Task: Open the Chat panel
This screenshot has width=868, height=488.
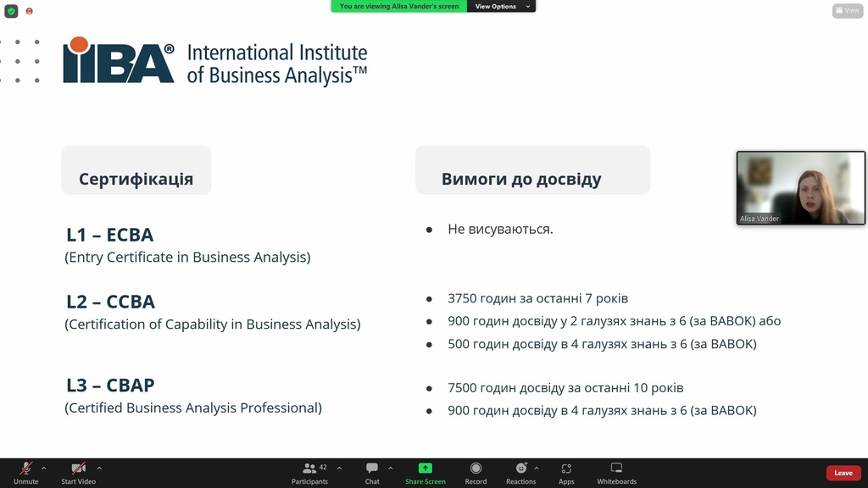Action: [372, 473]
